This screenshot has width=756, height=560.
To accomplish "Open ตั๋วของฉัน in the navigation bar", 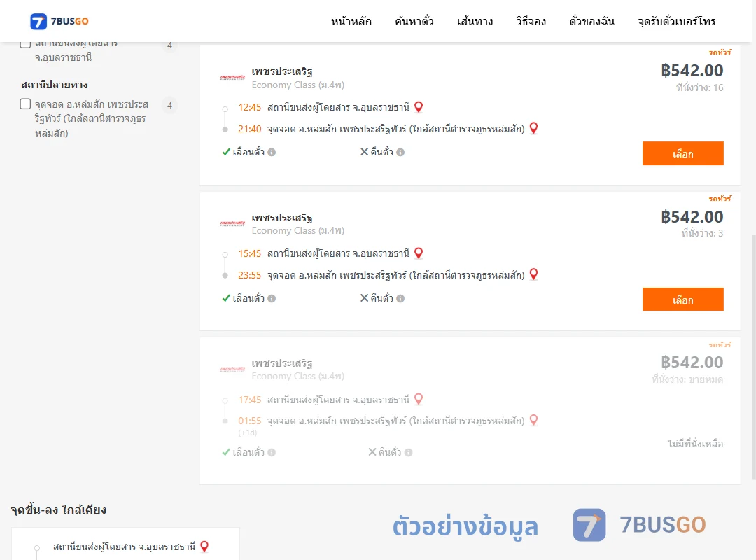I will (x=591, y=21).
